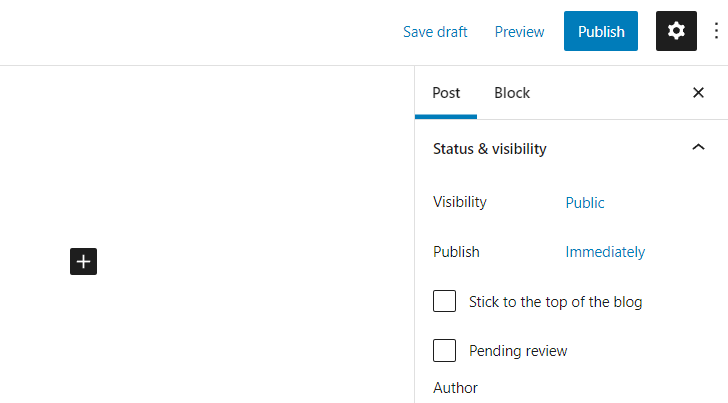Click the 'Stick to the top of the blog' label

tap(555, 301)
